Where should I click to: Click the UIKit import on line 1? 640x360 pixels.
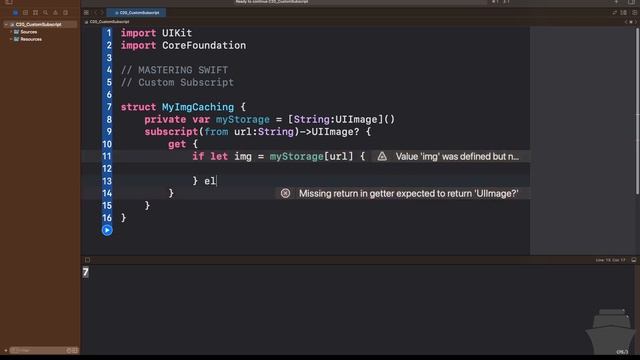point(177,33)
